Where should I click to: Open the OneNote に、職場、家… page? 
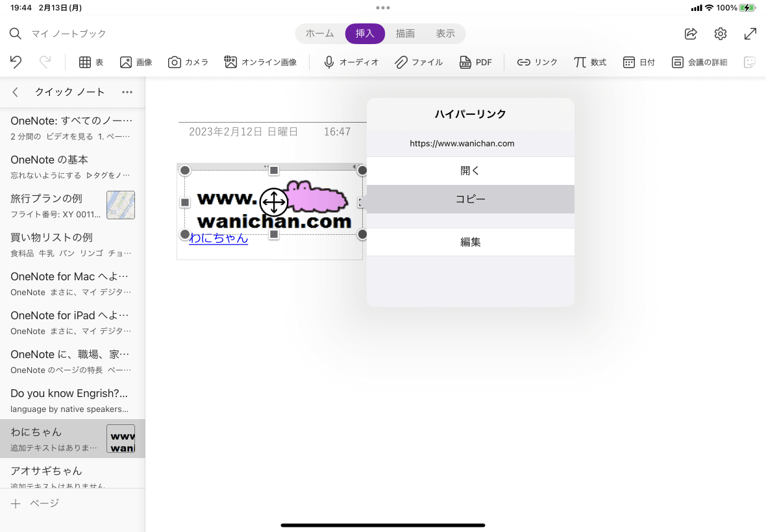coord(72,361)
